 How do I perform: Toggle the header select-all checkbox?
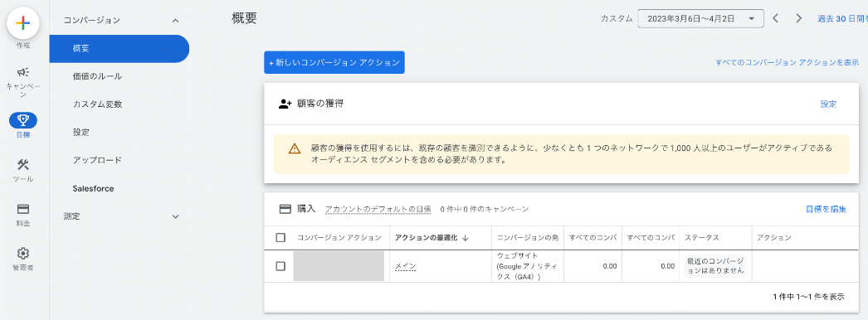click(280, 238)
